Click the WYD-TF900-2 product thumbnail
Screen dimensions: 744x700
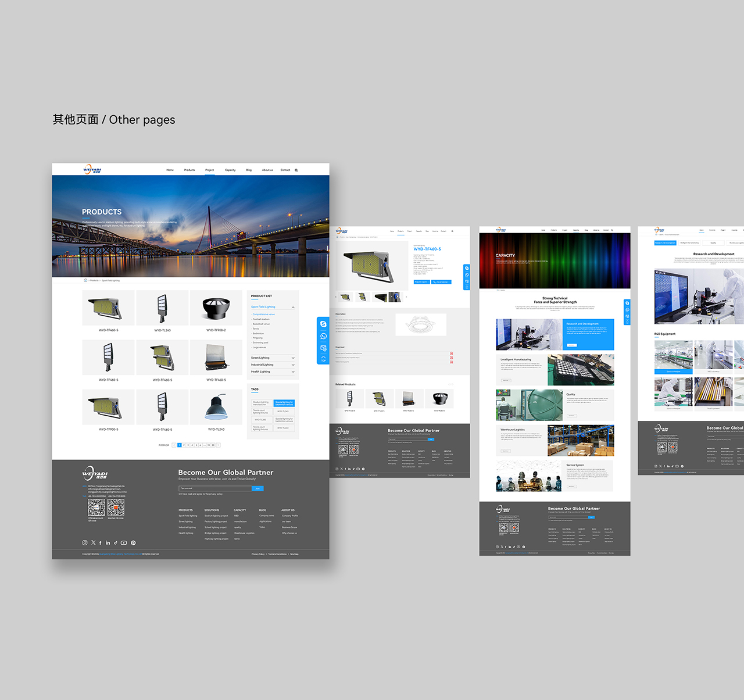216,308
